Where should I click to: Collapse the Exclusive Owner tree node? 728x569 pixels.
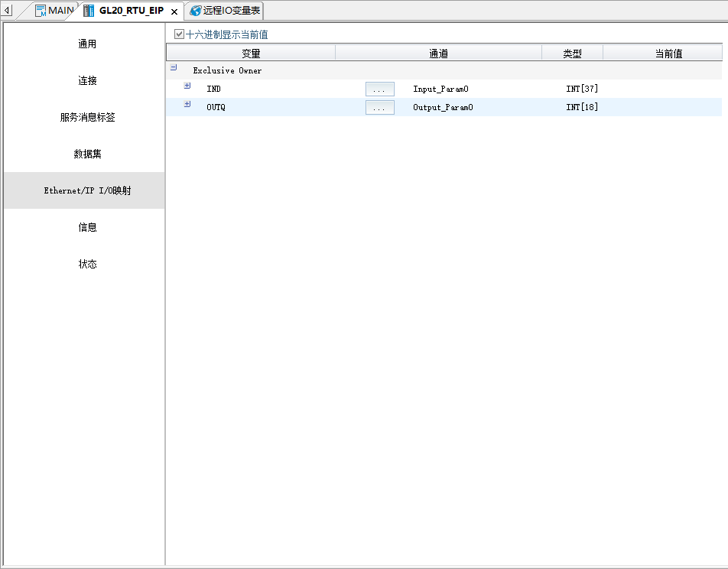[x=174, y=67]
